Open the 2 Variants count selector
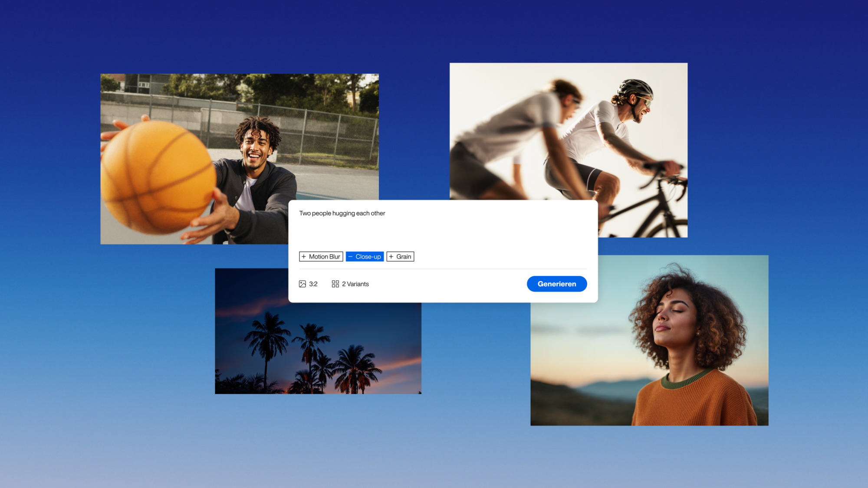 [355, 284]
